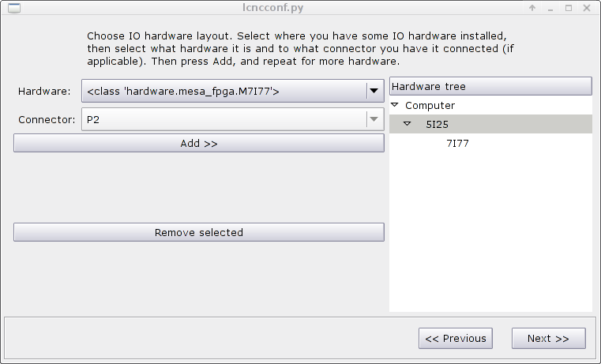
Task: Open the Hardware combo box dropdown arrow
Action: (374, 91)
